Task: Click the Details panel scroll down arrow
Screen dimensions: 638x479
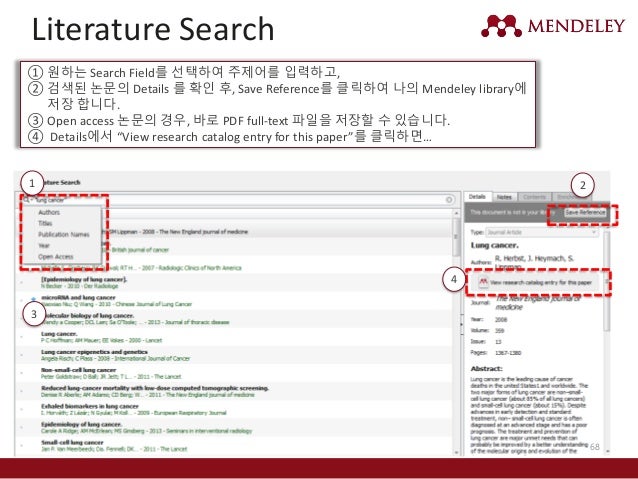Action: coord(607,451)
